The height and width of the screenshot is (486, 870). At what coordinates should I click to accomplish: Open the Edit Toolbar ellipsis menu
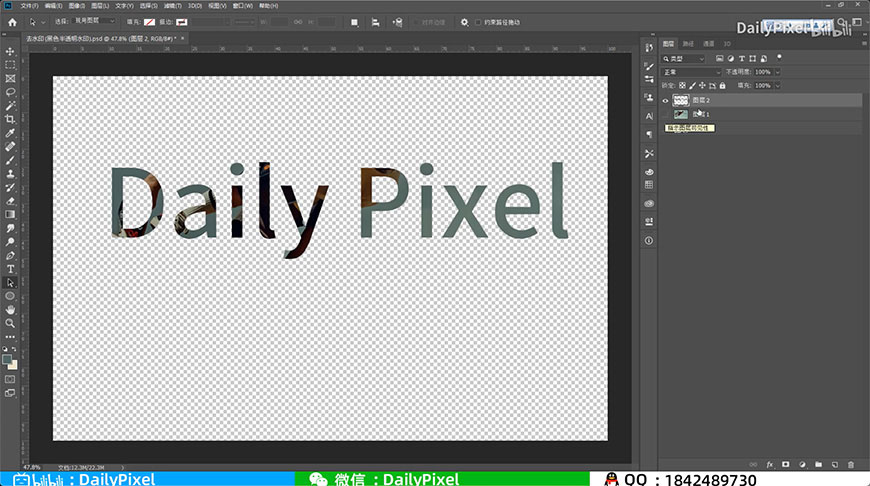pos(10,337)
